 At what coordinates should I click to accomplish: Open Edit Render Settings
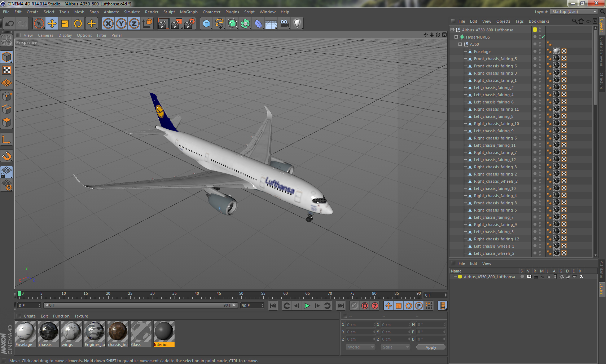tap(189, 24)
